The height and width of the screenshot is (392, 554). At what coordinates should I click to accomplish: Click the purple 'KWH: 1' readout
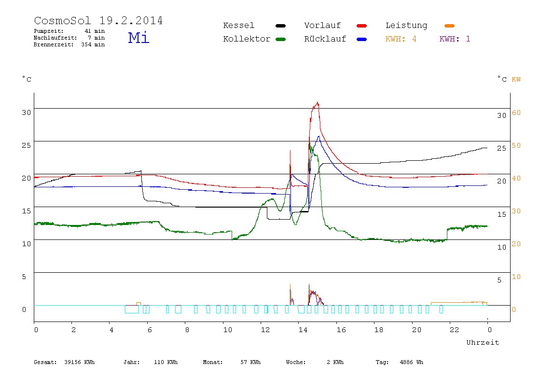[x=455, y=39]
